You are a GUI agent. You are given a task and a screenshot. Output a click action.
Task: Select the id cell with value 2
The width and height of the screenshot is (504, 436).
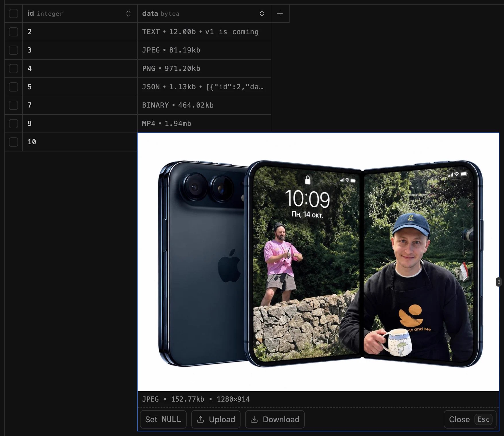click(80, 32)
